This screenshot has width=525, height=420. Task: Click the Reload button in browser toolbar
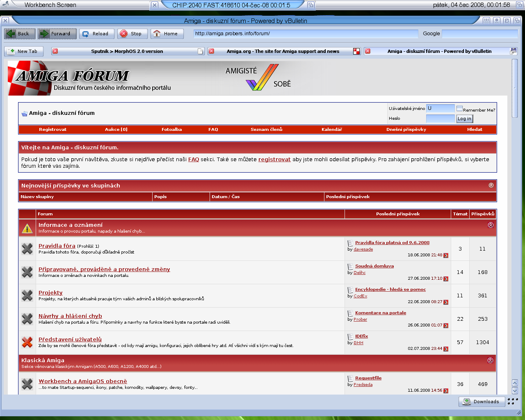coord(96,34)
